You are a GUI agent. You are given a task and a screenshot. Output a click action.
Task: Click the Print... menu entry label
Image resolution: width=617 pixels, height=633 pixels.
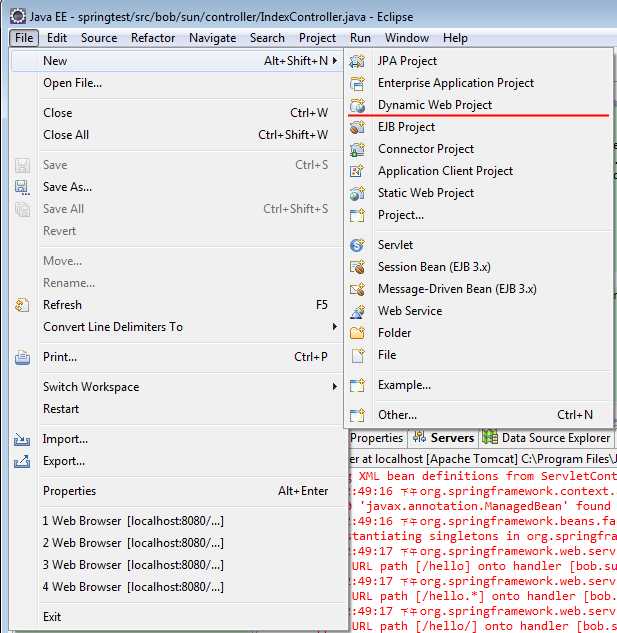(x=60, y=357)
